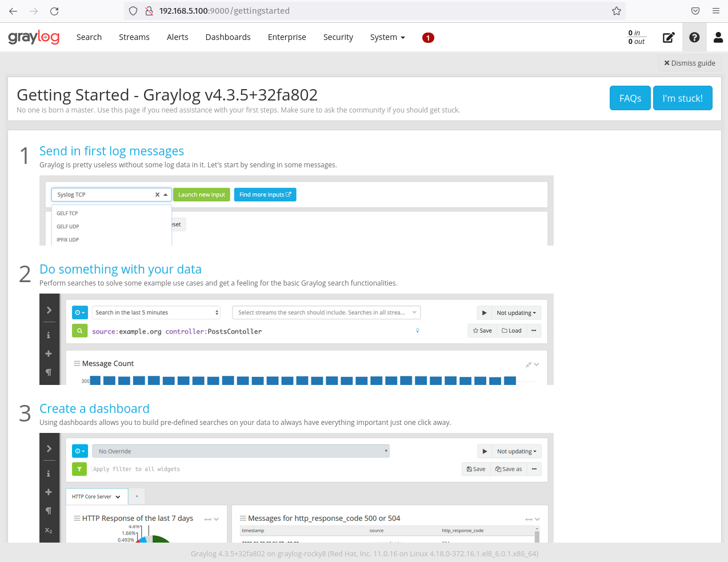728x562 pixels.
Task: Open the Dashboards navigation item
Action: tap(228, 37)
